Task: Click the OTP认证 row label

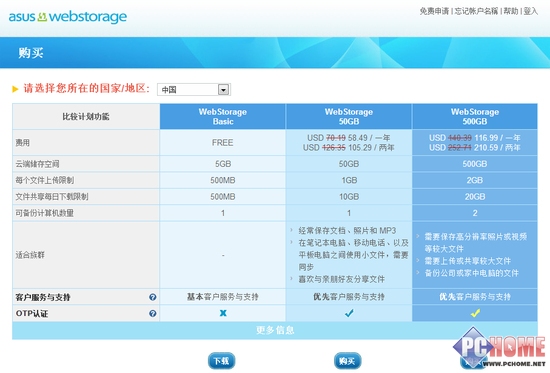Action: (32, 313)
